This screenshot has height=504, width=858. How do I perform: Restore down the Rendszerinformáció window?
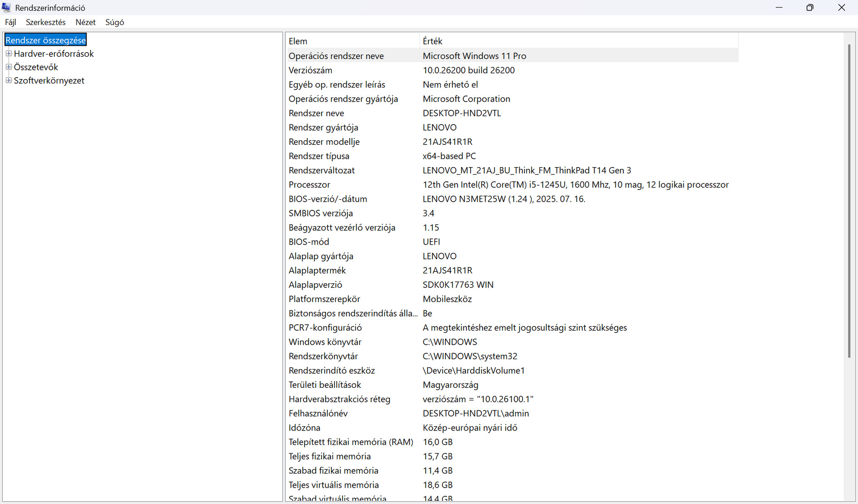[810, 8]
